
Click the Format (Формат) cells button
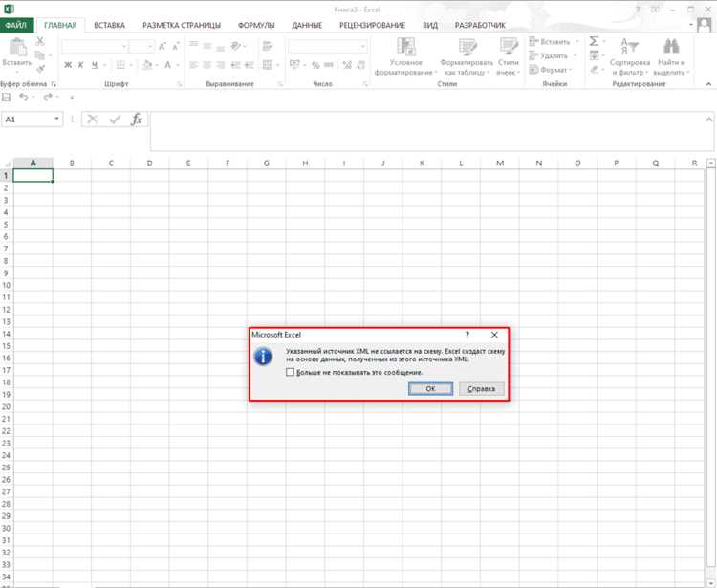click(551, 70)
